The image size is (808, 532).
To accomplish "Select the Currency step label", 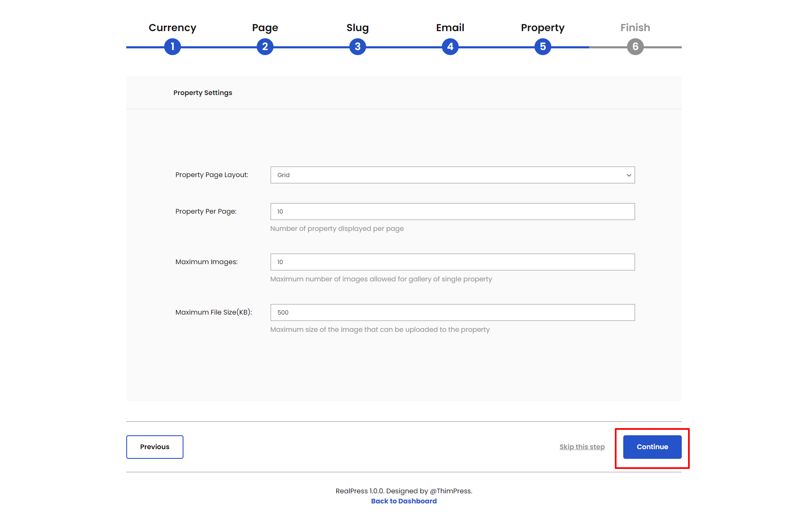I will (x=173, y=28).
